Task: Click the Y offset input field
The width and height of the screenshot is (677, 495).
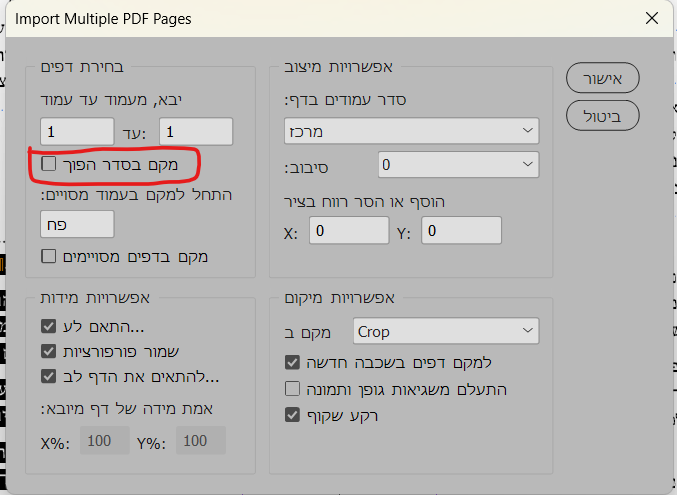Action: point(461,231)
